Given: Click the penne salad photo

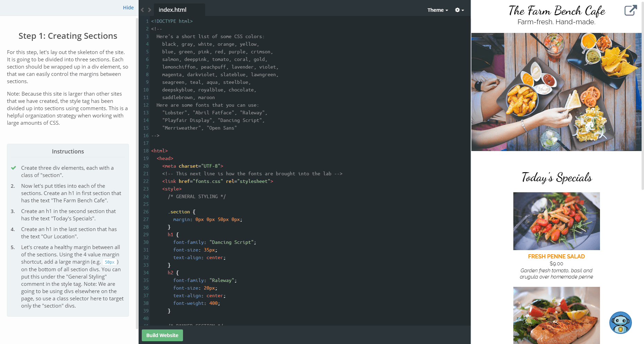Looking at the screenshot, I should click(x=556, y=221).
